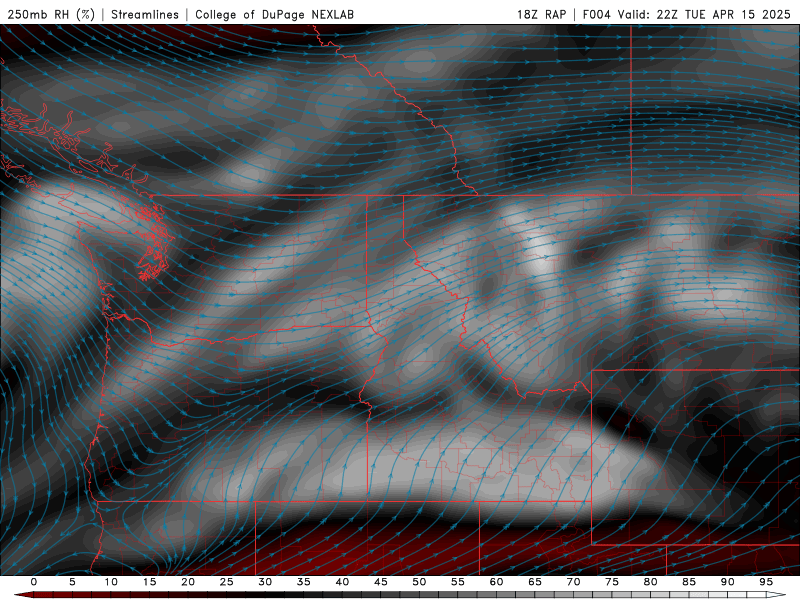Image resolution: width=800 pixels, height=600 pixels.
Task: Click the "Streamlines" label in header
Action: 145,14
